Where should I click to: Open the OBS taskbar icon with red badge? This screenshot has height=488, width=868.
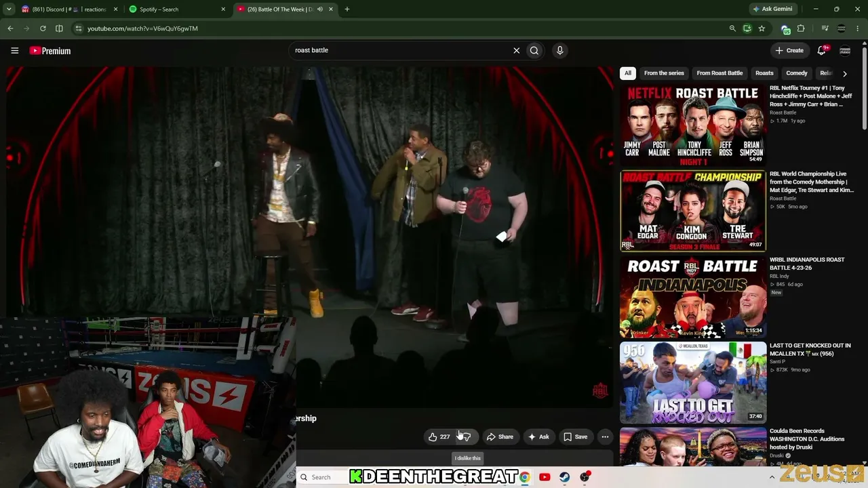pos(585,477)
